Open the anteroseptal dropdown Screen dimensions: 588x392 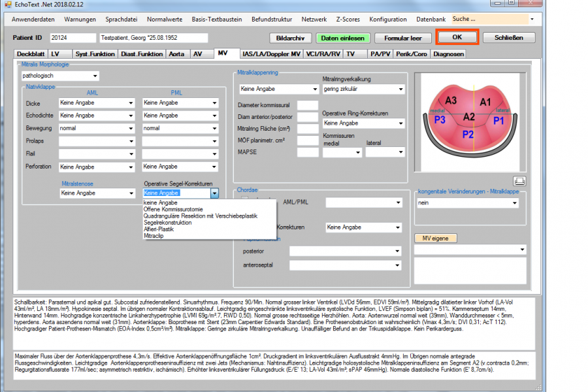point(345,266)
